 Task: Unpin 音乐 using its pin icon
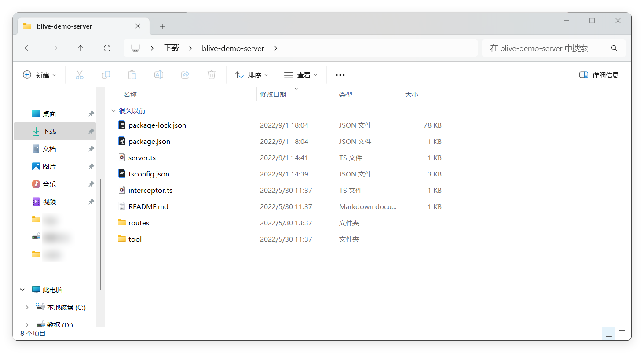[91, 184]
